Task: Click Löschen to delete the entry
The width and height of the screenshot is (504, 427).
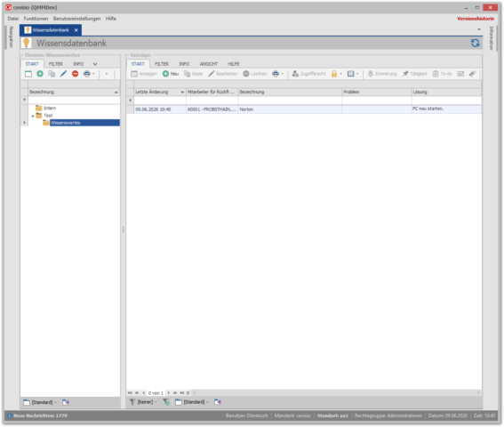Action: click(x=255, y=74)
